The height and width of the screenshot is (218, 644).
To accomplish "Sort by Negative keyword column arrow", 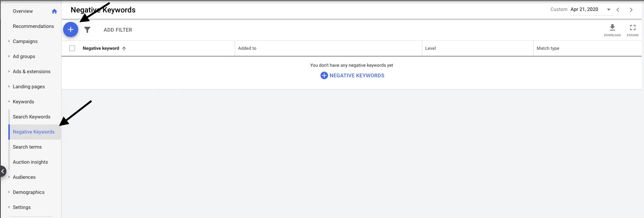I will click(x=124, y=48).
